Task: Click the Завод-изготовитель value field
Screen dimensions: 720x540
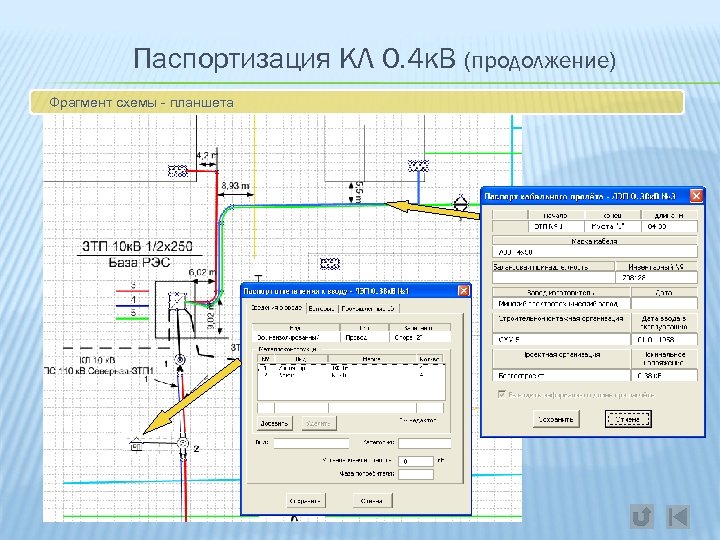Action: 561,304
